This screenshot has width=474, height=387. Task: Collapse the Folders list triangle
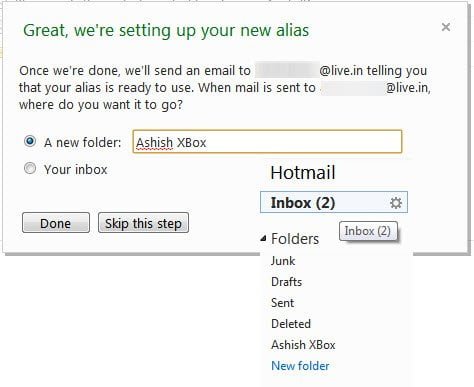[x=263, y=238]
